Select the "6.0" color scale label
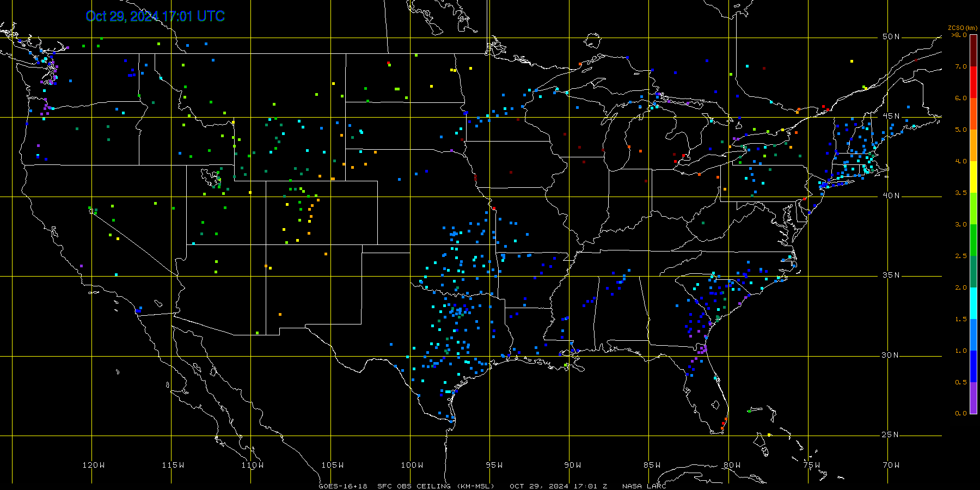The width and height of the screenshot is (980, 490). 961,98
